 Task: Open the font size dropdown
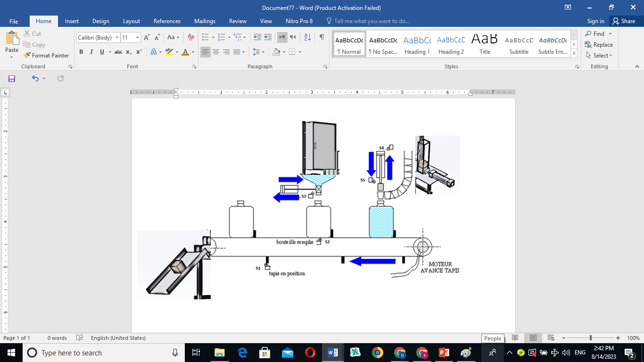tap(137, 38)
